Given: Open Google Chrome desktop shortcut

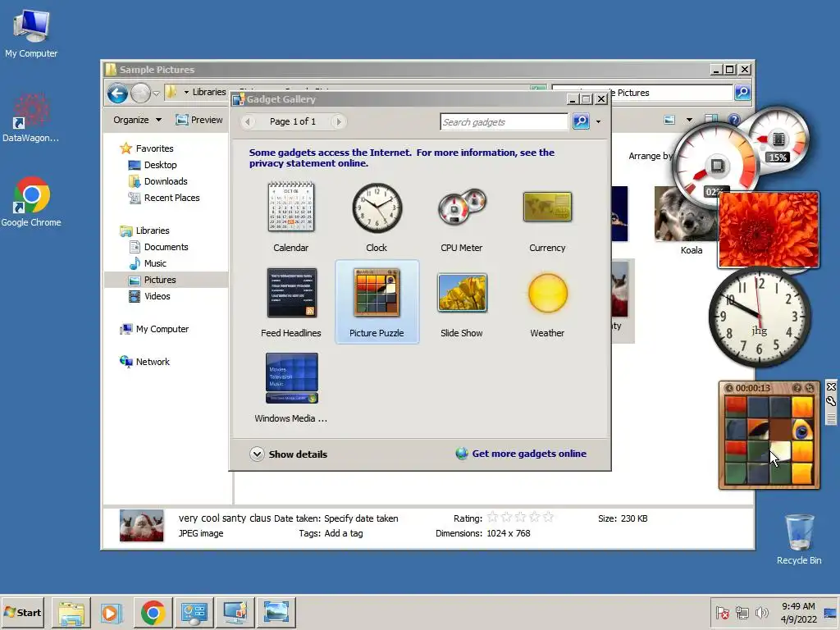Looking at the screenshot, I should point(31,202).
